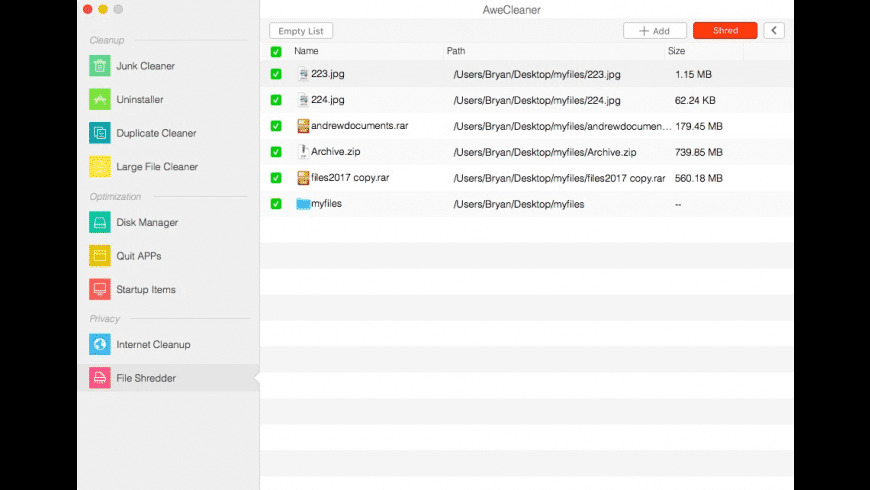Viewport: 870px width, 490px height.
Task: Click the Empty List button
Action: pyautogui.click(x=301, y=31)
